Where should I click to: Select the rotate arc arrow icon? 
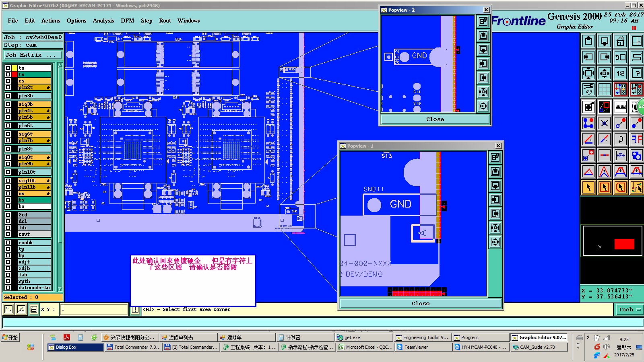click(x=620, y=139)
